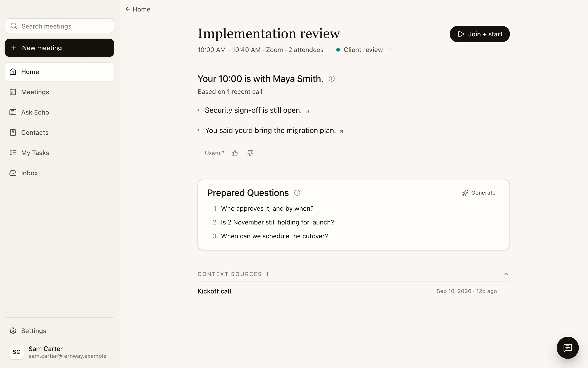
Task: Open Ask Echo in sidebar
Action: click(59, 112)
